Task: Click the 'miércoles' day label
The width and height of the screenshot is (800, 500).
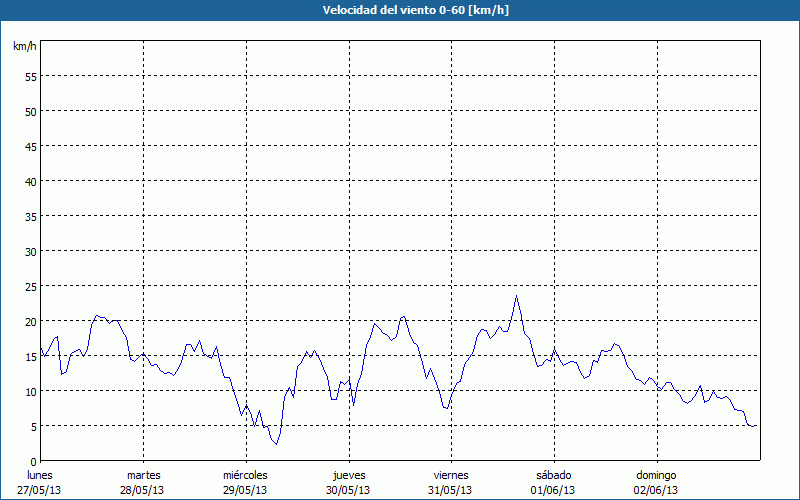Action: 245,475
